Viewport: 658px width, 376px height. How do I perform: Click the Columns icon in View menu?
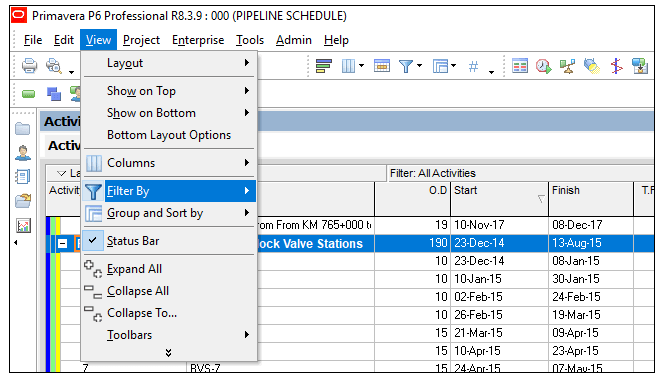94,163
